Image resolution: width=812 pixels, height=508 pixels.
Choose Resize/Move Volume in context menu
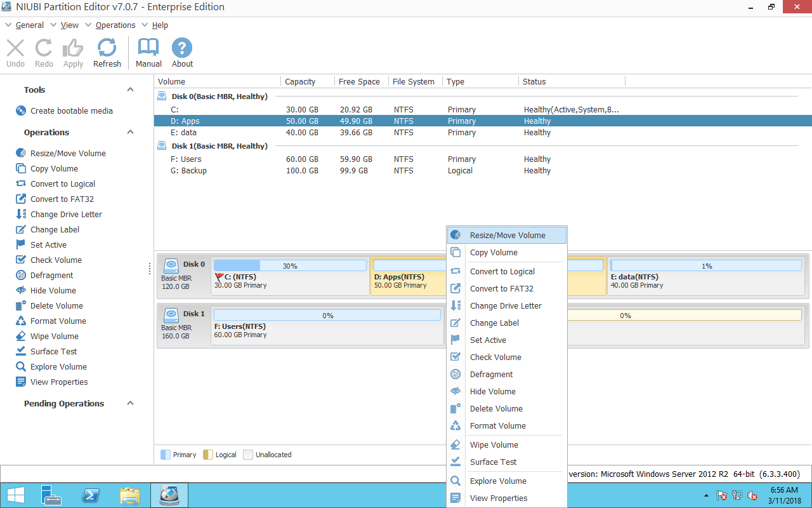tap(507, 235)
